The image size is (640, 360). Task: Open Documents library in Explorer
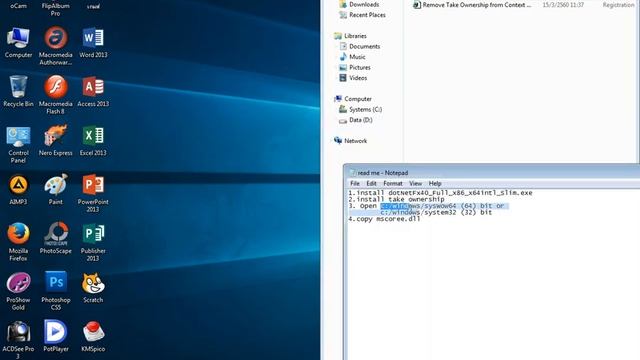tap(360, 47)
